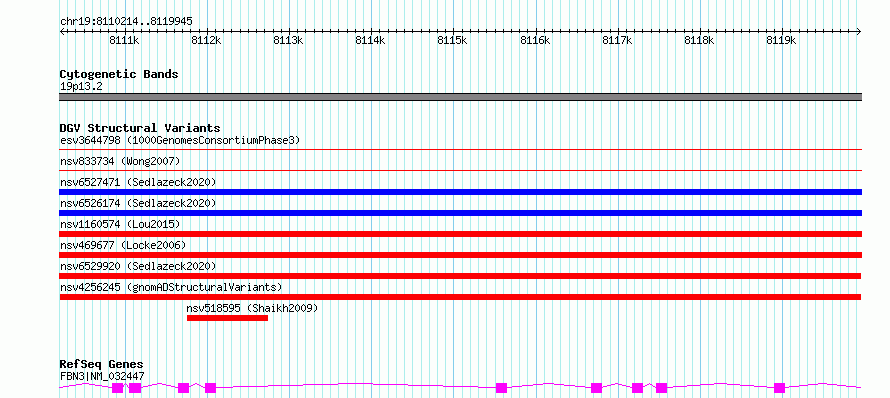Click the RefSeq Genes track title

click(x=101, y=365)
